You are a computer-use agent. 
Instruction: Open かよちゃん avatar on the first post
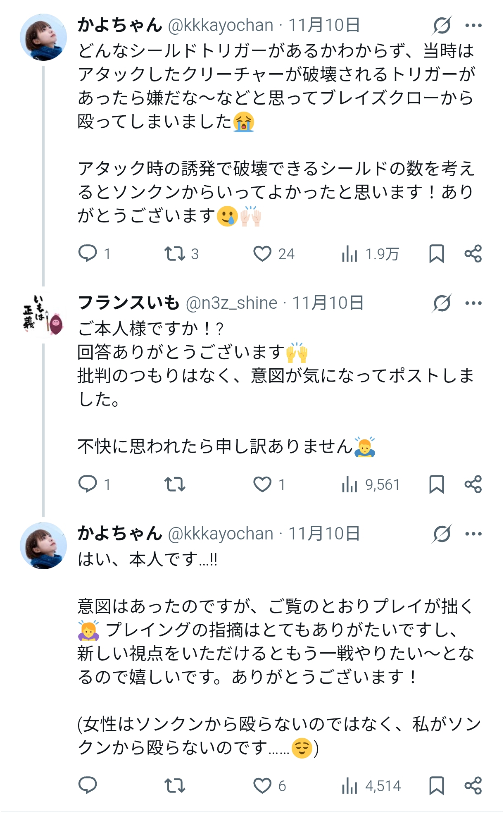(x=43, y=37)
